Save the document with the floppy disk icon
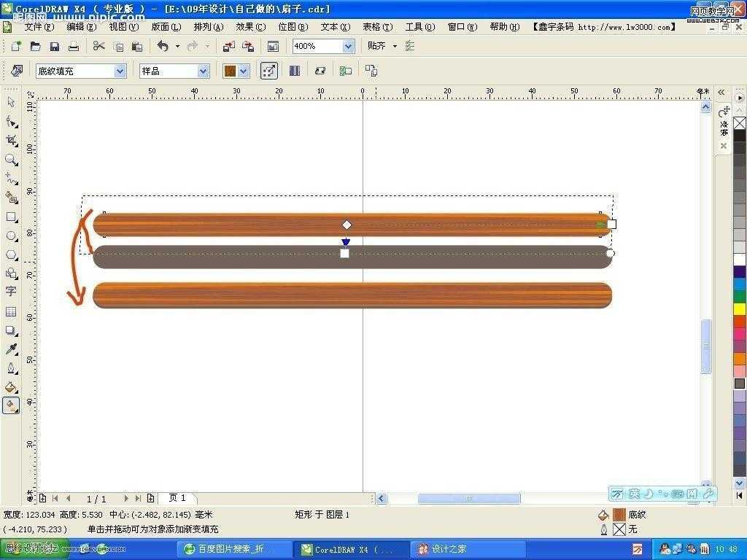747x560 pixels. [x=54, y=46]
